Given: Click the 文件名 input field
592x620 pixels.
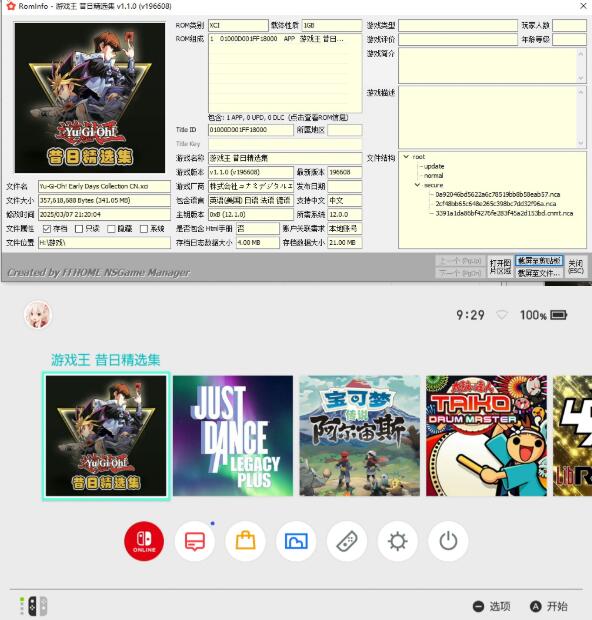Looking at the screenshot, I should click(x=104, y=186).
